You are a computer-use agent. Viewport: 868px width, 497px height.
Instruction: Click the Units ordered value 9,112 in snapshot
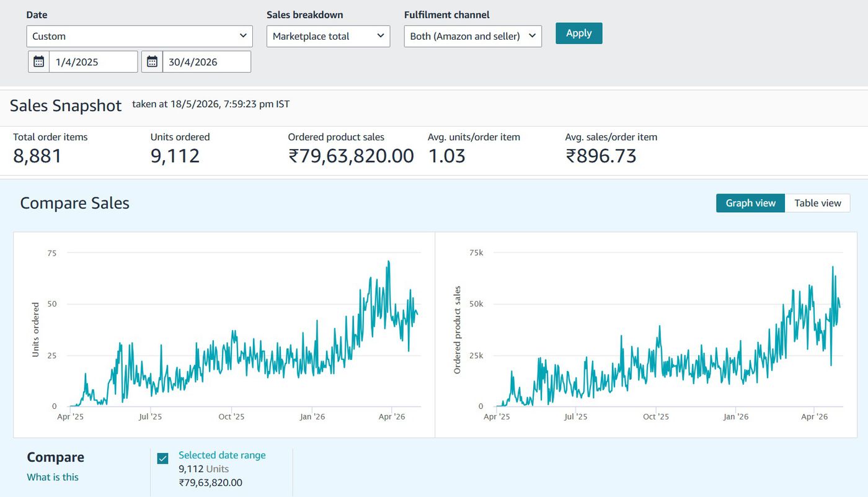click(x=175, y=156)
